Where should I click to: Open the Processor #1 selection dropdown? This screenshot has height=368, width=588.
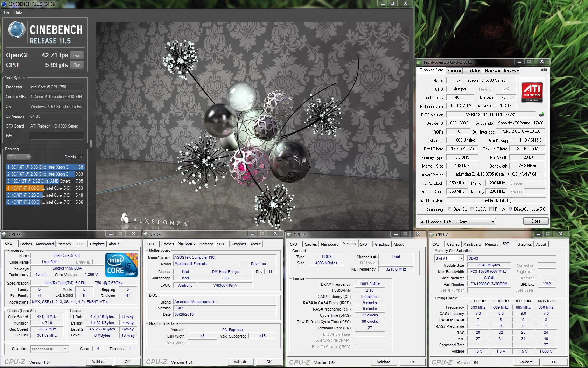click(49, 349)
